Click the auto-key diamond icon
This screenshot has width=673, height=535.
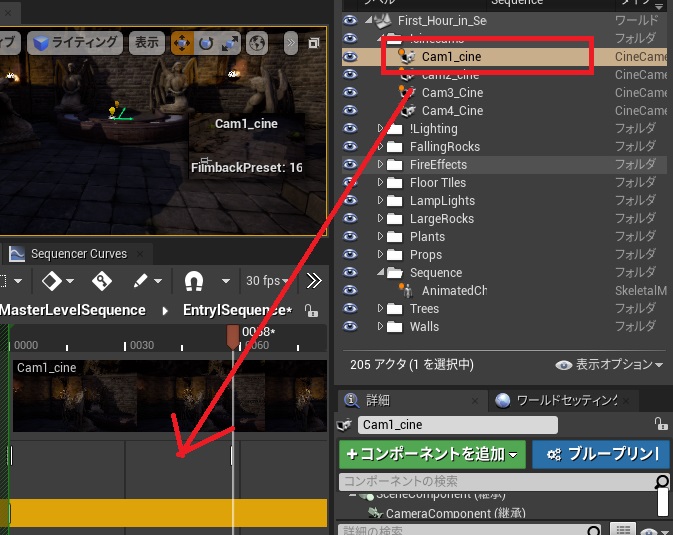click(x=102, y=281)
